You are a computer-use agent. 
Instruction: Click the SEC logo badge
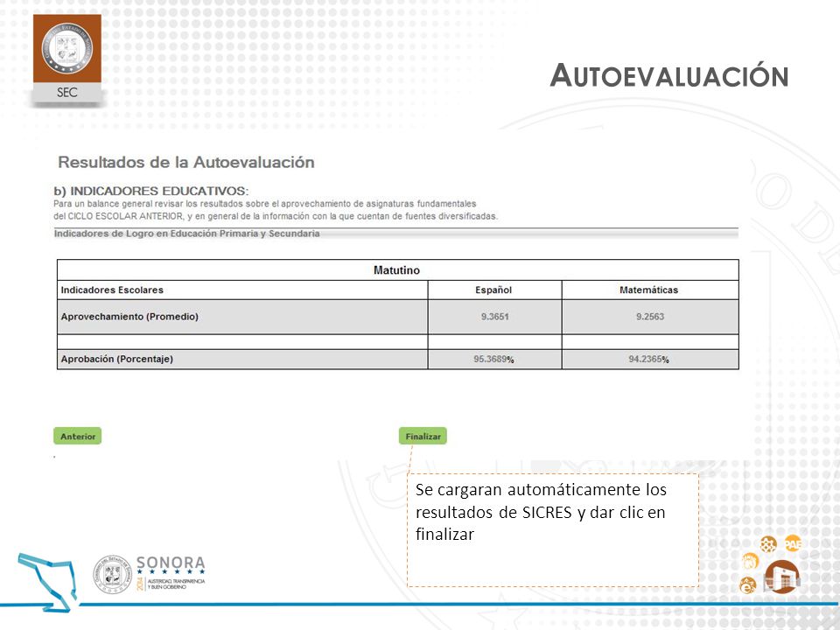(67, 58)
